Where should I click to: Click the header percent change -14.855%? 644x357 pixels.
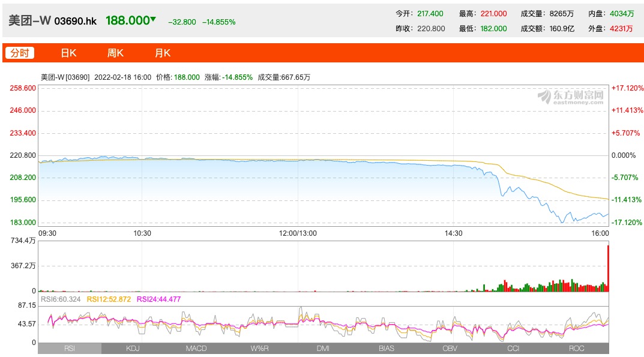[219, 22]
